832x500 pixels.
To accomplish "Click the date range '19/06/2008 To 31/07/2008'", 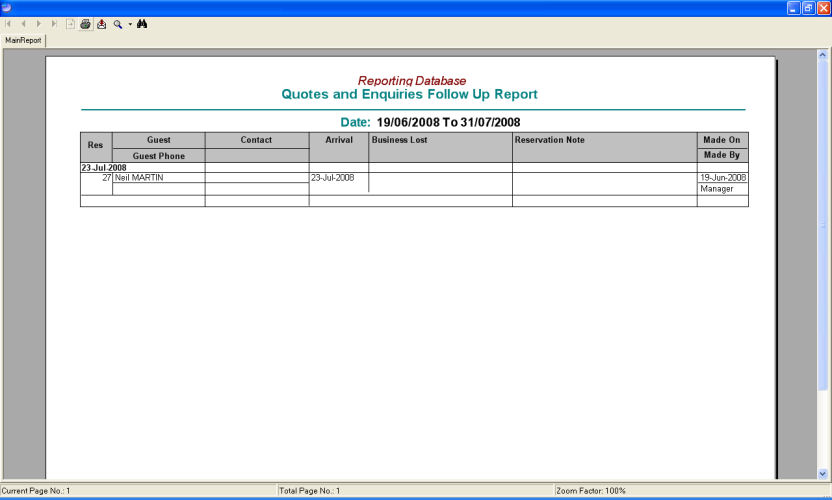I will pos(448,122).
